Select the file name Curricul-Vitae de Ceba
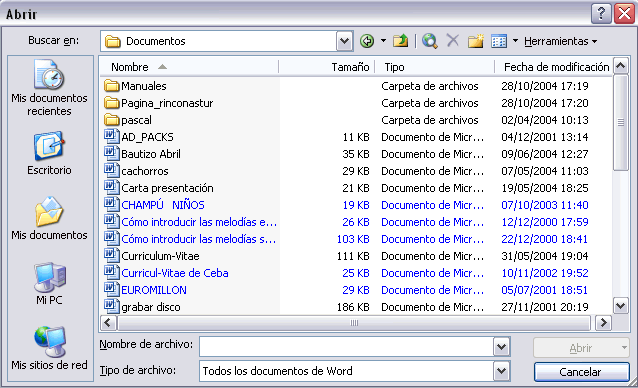The width and height of the screenshot is (638, 388). point(175,273)
